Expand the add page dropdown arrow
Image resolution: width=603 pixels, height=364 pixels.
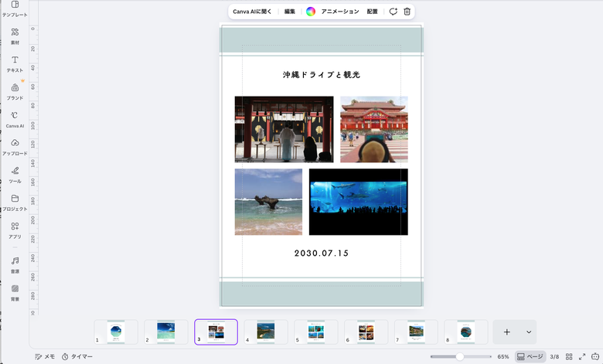pos(529,332)
